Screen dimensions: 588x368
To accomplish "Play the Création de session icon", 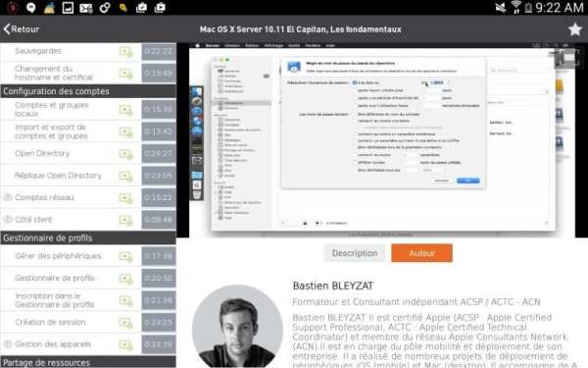I will click(x=126, y=323).
